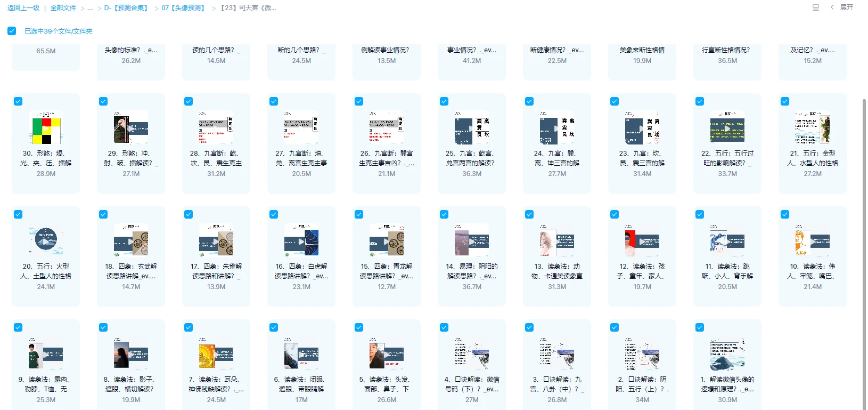Click file name 类象来断性格情 in top row
Image resolution: width=868 pixels, height=410 pixels.
pos(642,50)
